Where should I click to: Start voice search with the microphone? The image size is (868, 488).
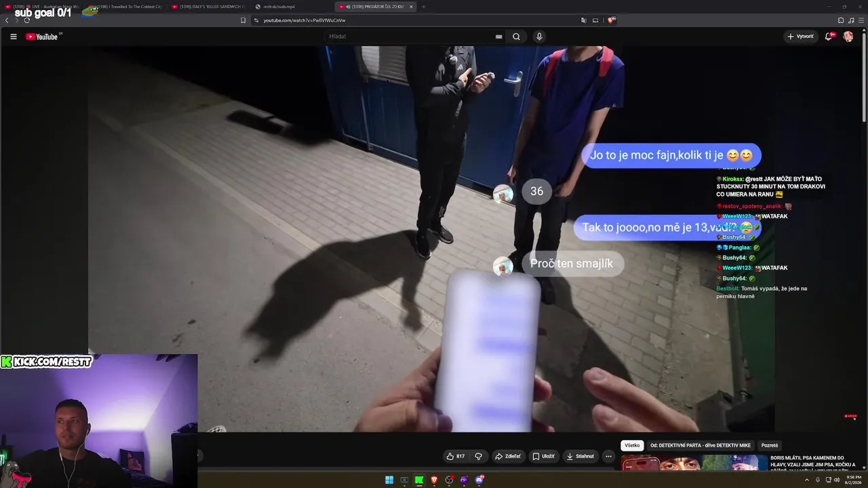tap(539, 37)
